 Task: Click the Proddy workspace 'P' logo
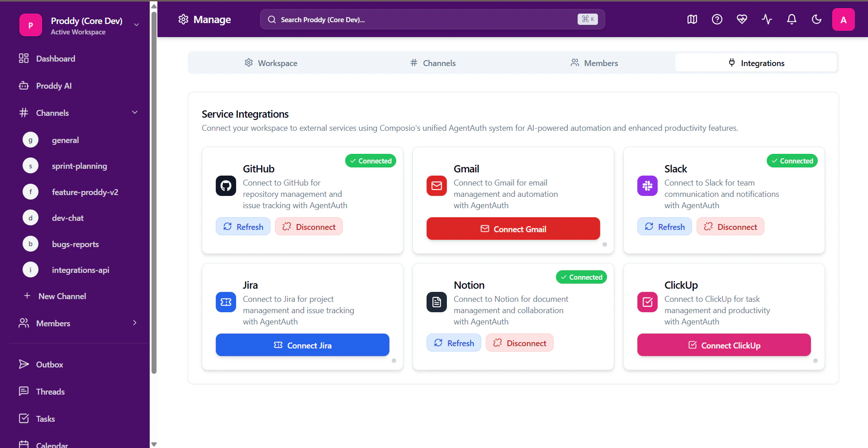coord(31,25)
